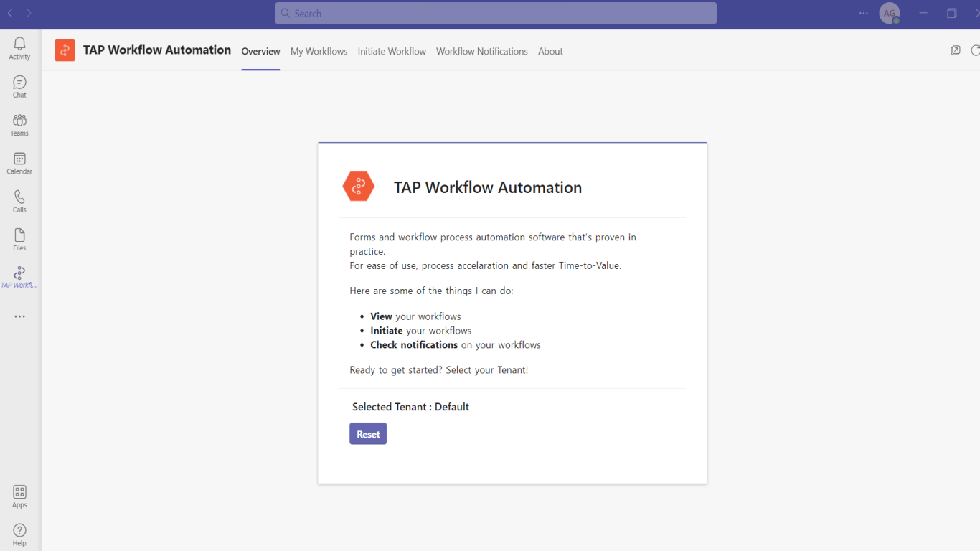
Task: Minimize the Teams window
Action: (x=923, y=13)
